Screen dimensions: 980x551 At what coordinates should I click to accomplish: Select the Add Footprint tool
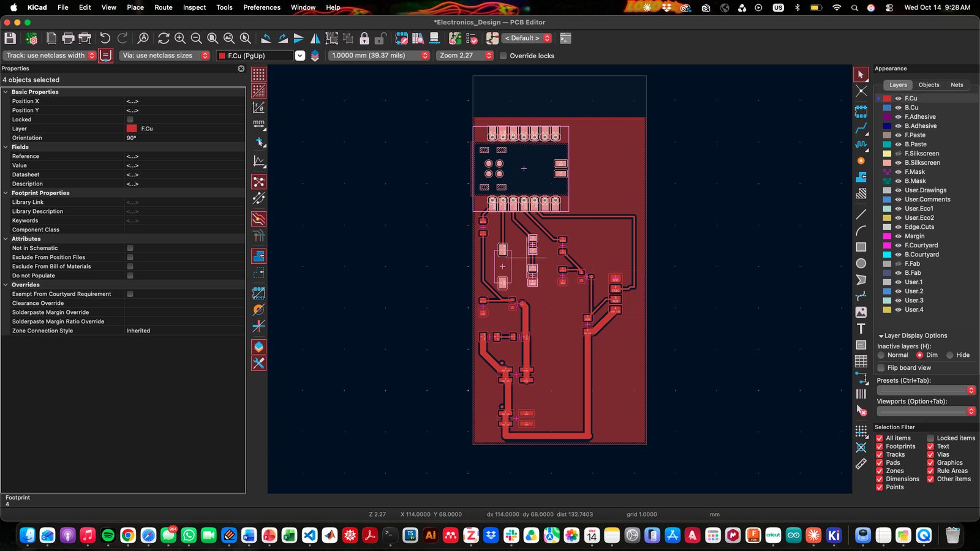pos(861,111)
